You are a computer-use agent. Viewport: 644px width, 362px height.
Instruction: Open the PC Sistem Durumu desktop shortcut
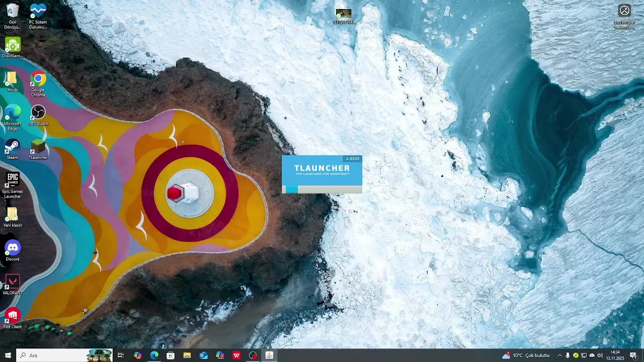tap(38, 16)
